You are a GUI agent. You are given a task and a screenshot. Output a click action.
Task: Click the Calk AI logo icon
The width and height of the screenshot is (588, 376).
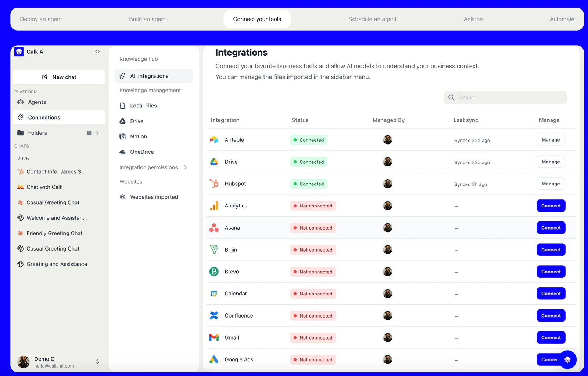click(x=19, y=52)
